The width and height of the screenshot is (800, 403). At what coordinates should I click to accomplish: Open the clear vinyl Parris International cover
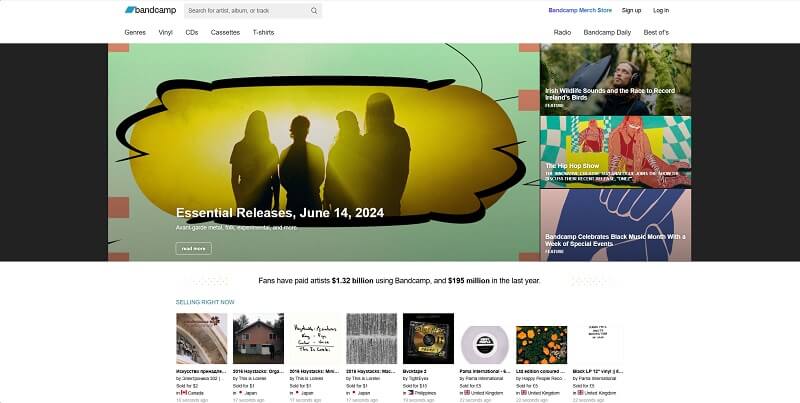click(485, 344)
